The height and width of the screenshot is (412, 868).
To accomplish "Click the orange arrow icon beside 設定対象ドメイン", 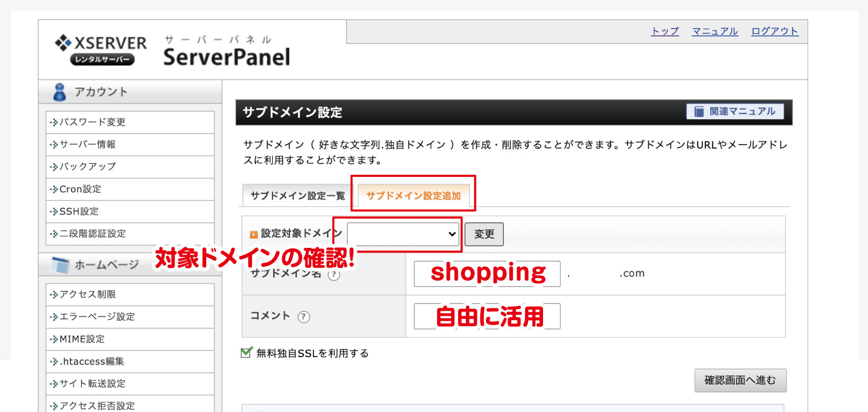I will 254,234.
